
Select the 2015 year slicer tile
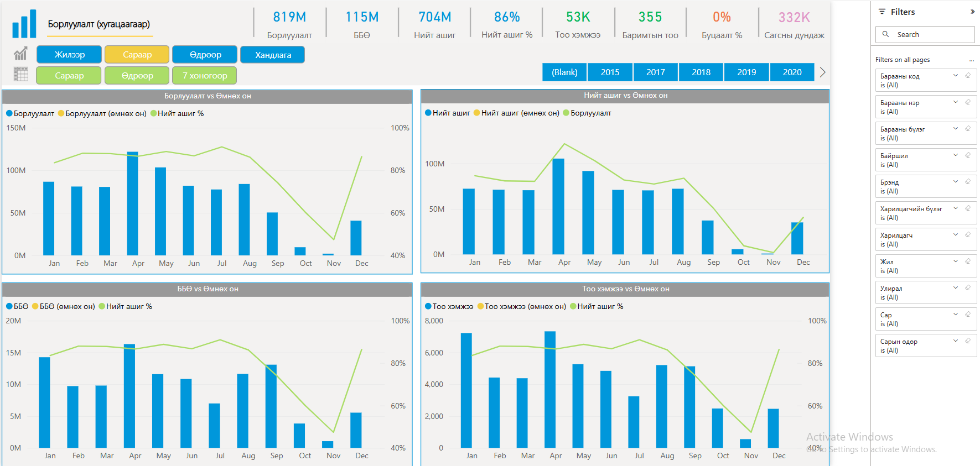610,72
